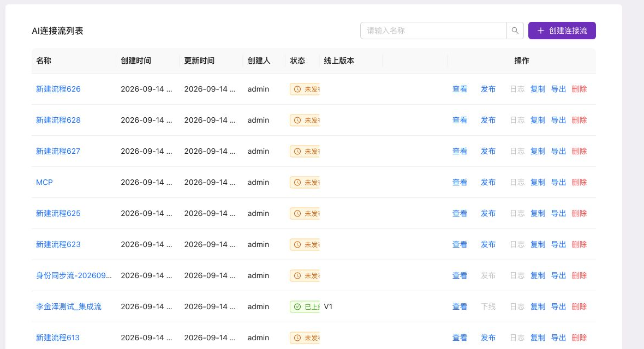Click the 创建时间 column header
Viewport: 644px width, 349px height.
136,61
